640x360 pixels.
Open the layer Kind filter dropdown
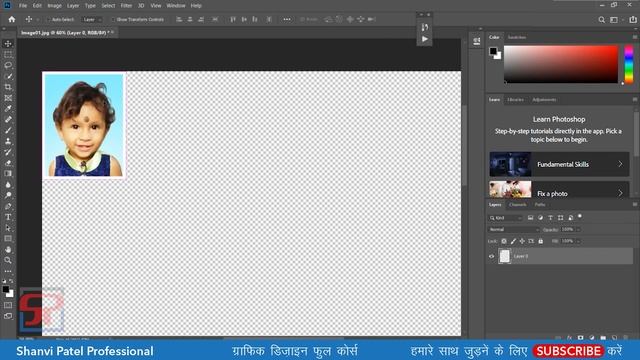click(506, 218)
